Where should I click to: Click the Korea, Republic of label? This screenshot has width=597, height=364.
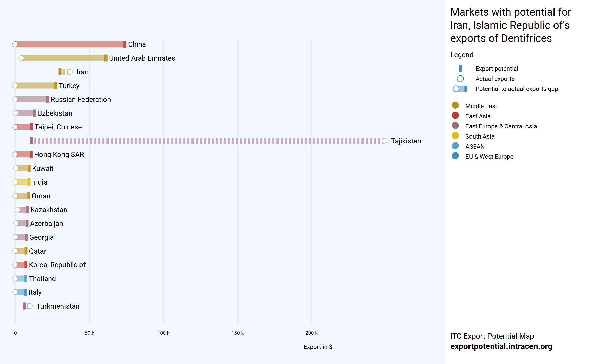pos(57,265)
